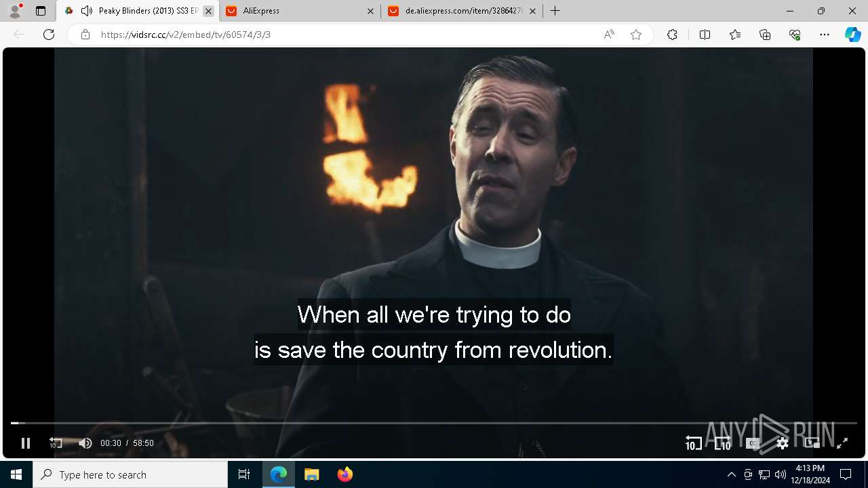Switch to the AliExpress tab

coord(300,11)
